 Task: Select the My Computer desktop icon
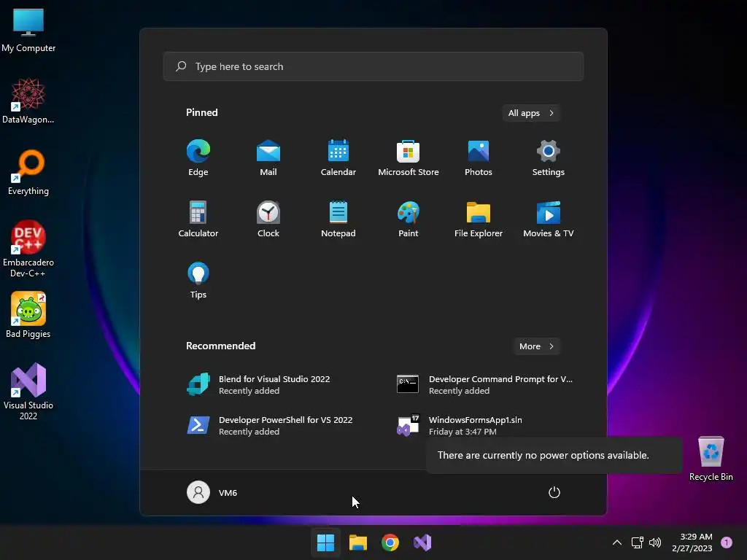coord(28,31)
